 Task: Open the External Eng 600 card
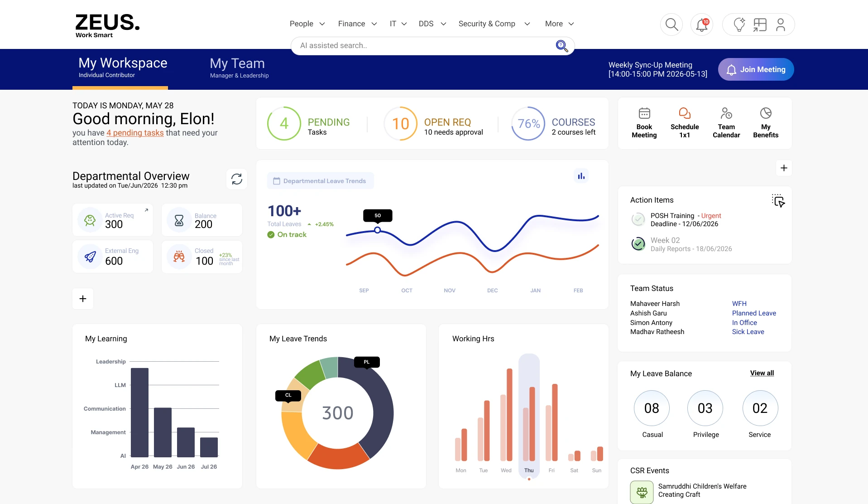[x=113, y=257]
